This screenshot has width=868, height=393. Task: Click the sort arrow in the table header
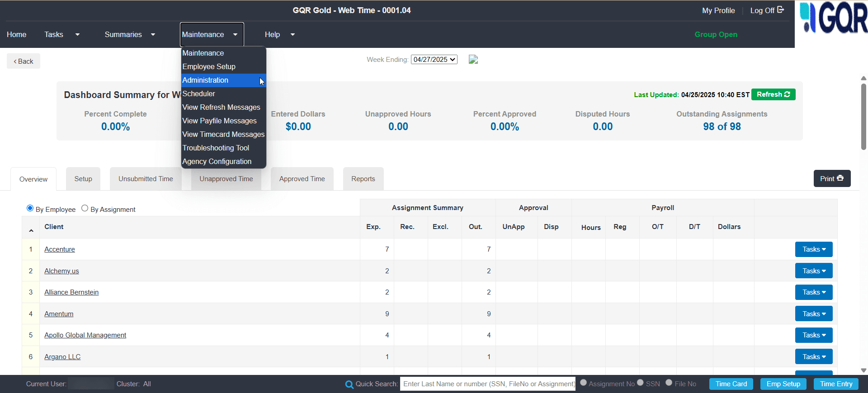31,230
